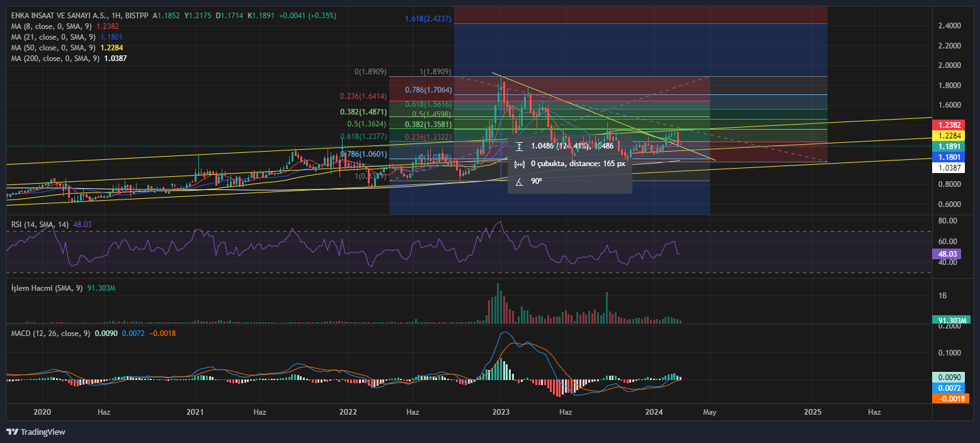The image size is (980, 443).
Task: Click the May label on time axis
Action: (710, 412)
